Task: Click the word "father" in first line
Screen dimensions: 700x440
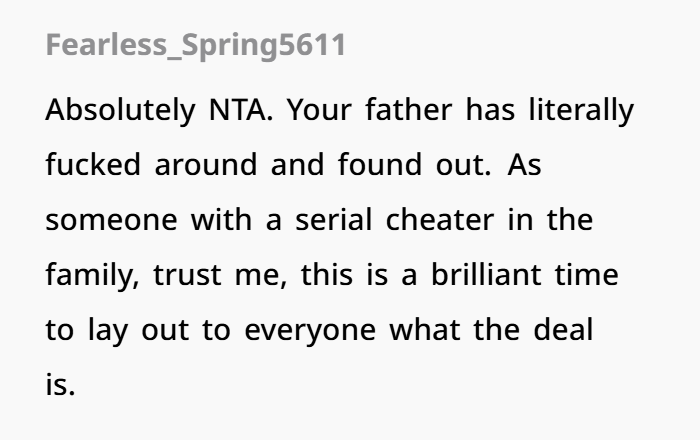Action: (x=408, y=109)
